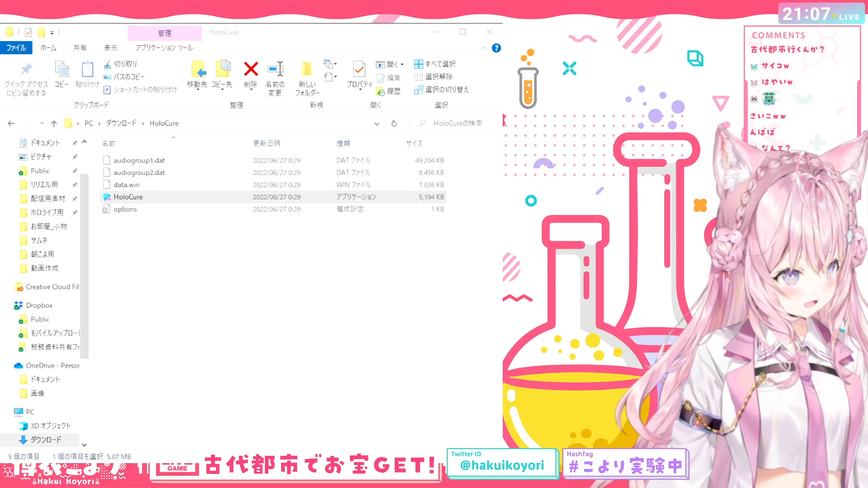Click the PC breadcrumb chevron
Image resolution: width=868 pixels, height=488 pixels.
(99, 123)
